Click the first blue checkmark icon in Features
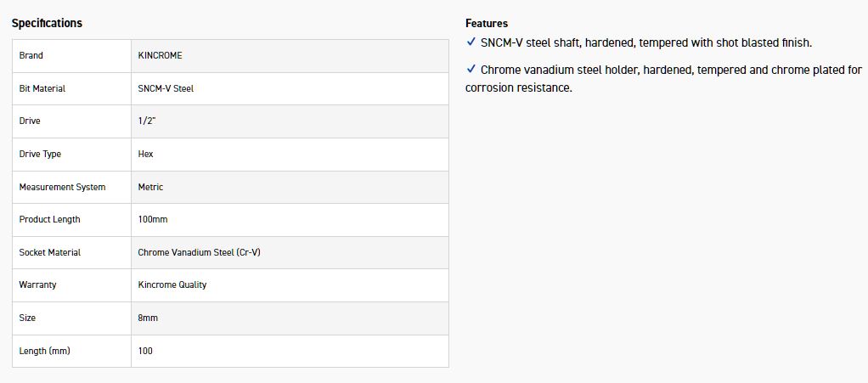 pos(471,42)
